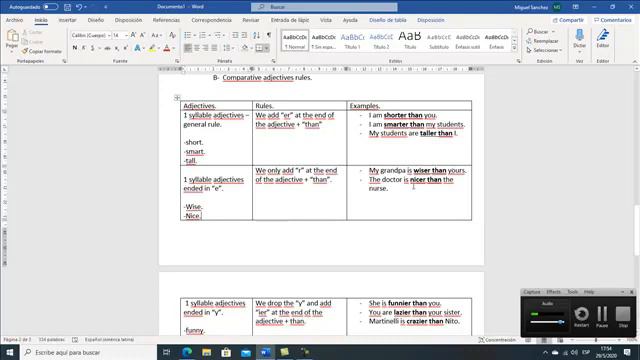Apply strikethrough to text
Image resolution: width=640 pixels, height=360 pixels.
(107, 48)
